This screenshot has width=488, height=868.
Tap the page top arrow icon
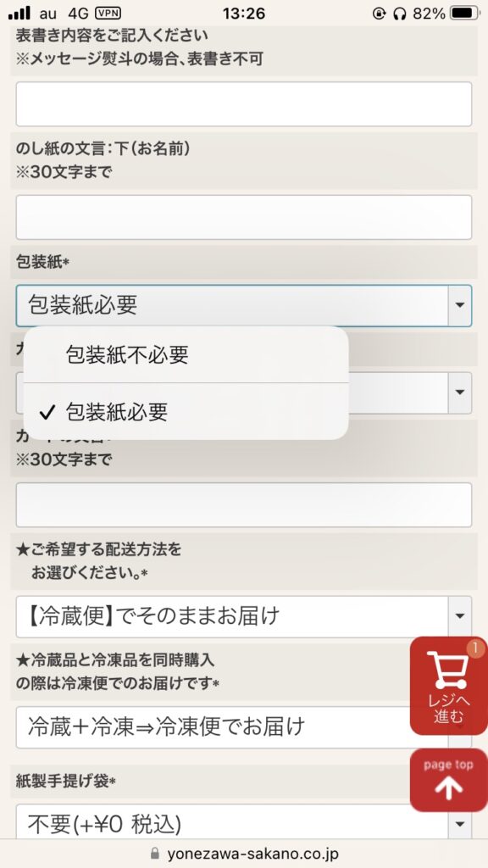[448, 788]
